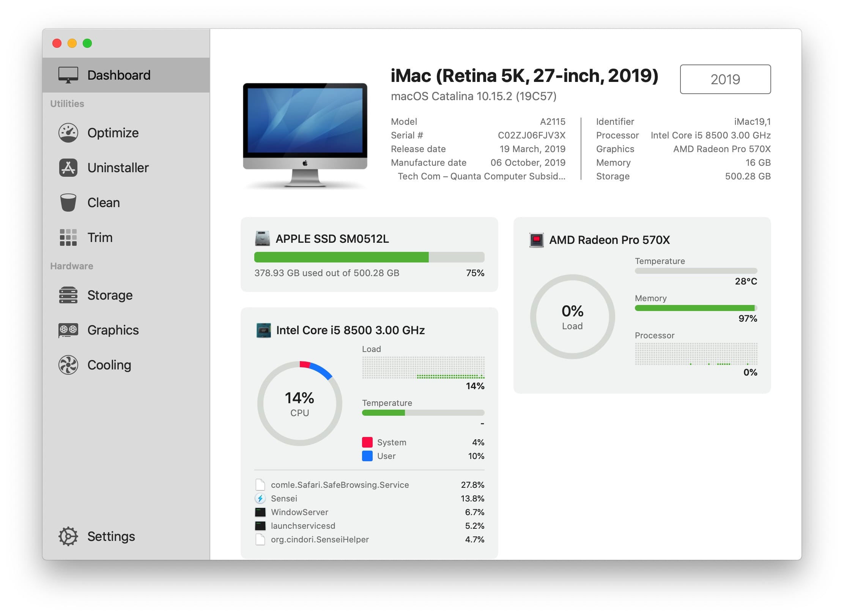Click the GPU Memory usage bar
This screenshot has height=616, width=844.
696,308
